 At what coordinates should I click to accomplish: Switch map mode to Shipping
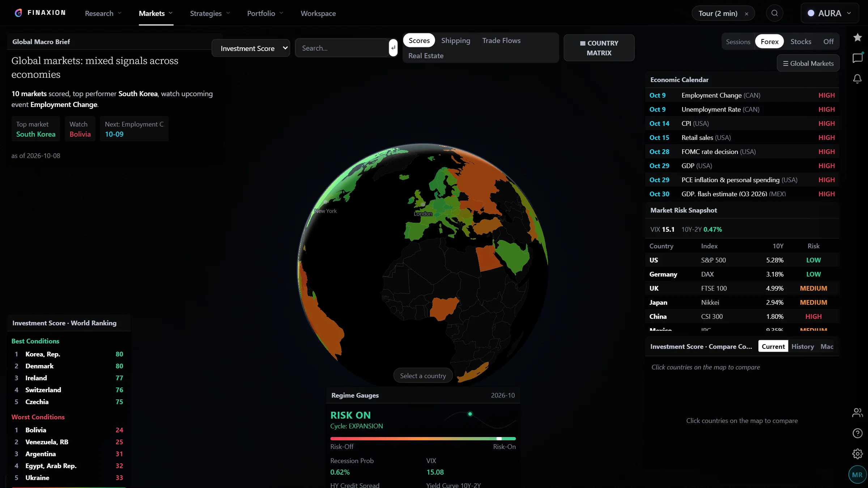[x=456, y=40]
